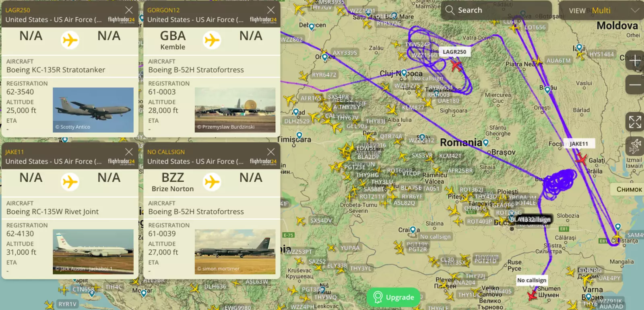
Task: Click the aircraft filter icon on right edge
Action: tap(635, 146)
